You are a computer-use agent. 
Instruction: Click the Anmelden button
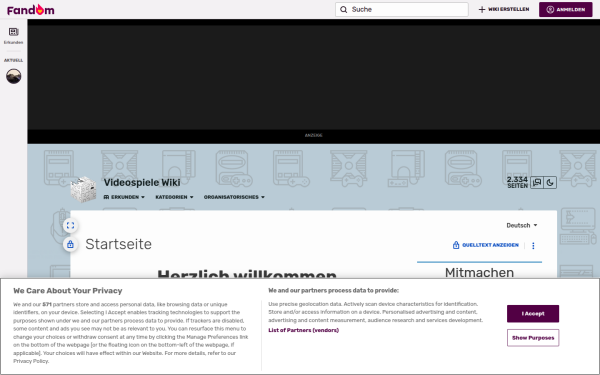pyautogui.click(x=566, y=10)
